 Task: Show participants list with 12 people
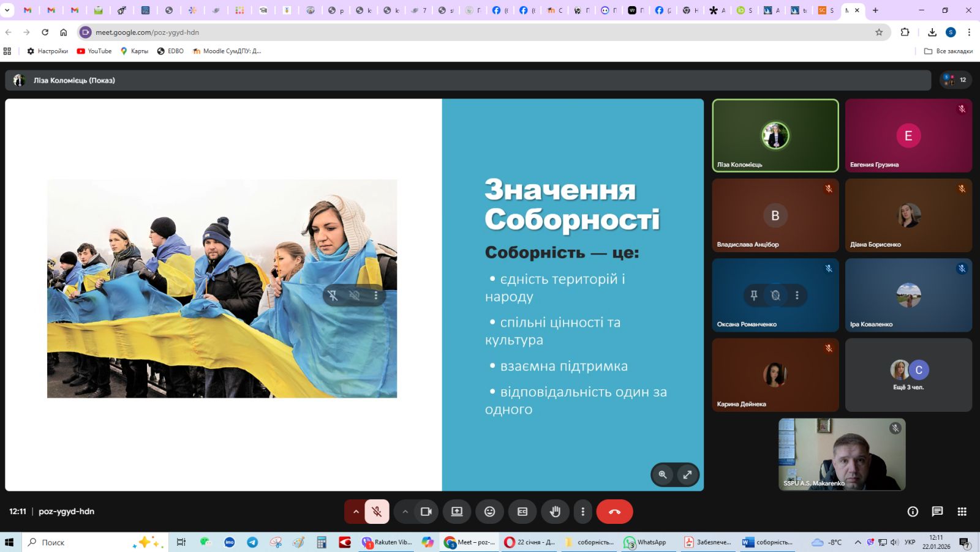[x=956, y=80]
